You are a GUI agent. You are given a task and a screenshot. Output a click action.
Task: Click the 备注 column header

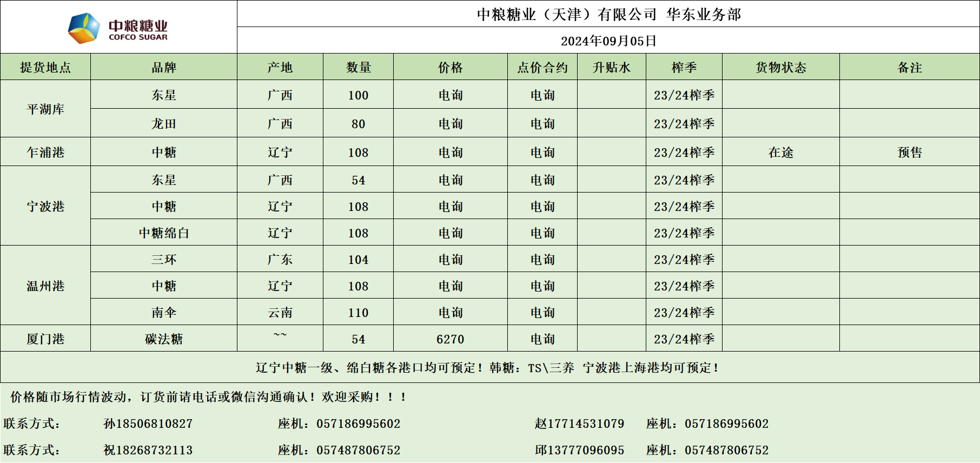pos(910,68)
